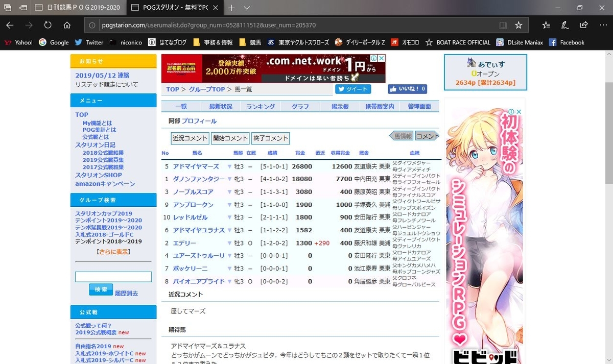Show tab previews chevron

pyautogui.click(x=247, y=8)
